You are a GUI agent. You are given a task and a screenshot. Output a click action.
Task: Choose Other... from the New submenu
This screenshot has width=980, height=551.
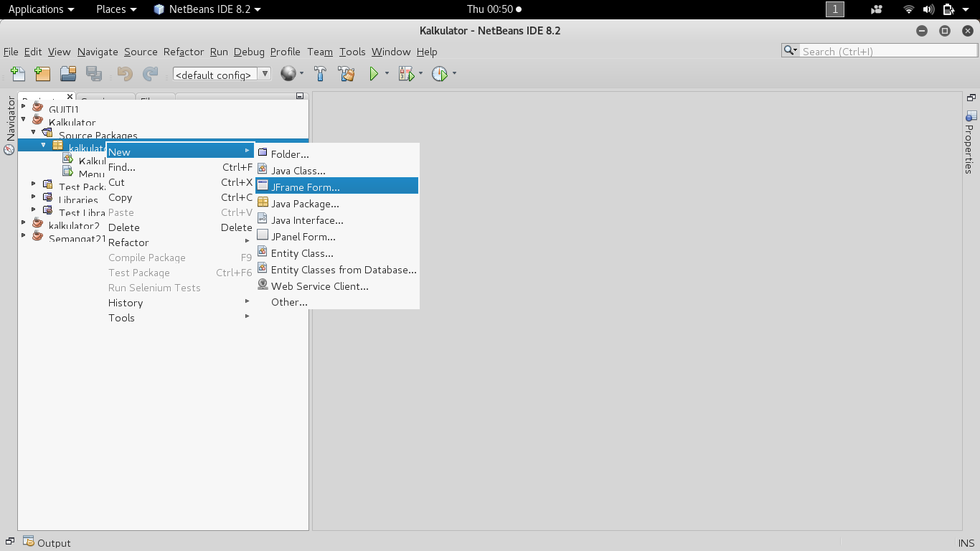(337, 303)
